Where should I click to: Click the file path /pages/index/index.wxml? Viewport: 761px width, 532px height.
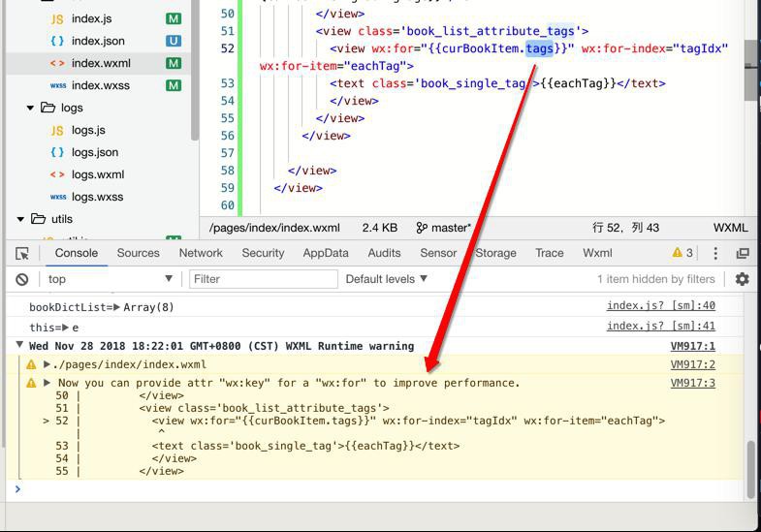pyautogui.click(x=274, y=228)
